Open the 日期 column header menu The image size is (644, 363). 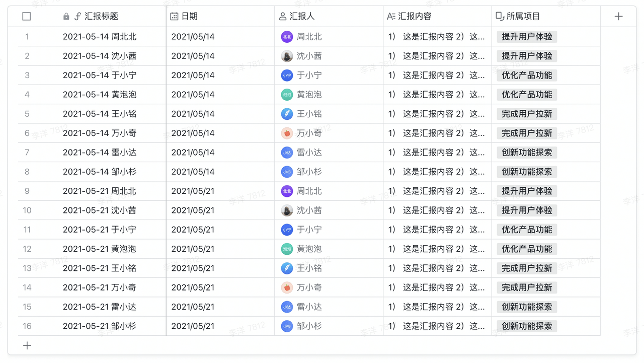220,17
